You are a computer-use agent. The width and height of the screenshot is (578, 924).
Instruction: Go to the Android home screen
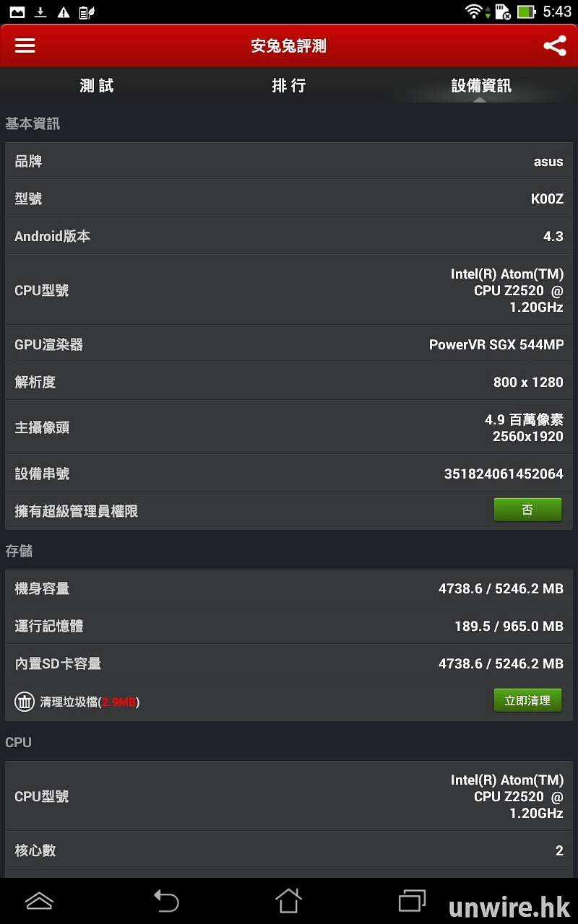coord(288,900)
